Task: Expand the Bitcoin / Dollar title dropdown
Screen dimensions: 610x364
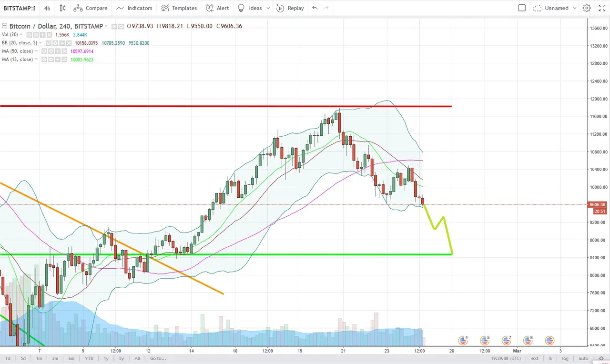Action: [106, 26]
